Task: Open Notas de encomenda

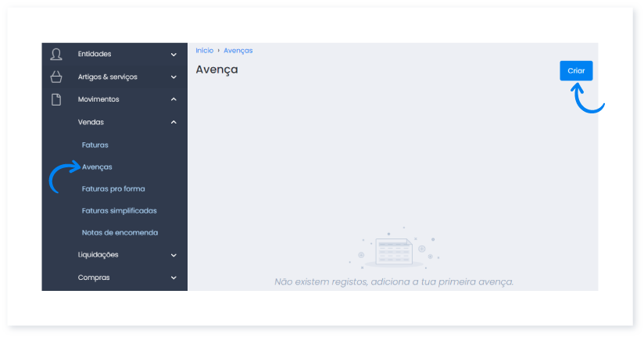Action: [x=120, y=232]
